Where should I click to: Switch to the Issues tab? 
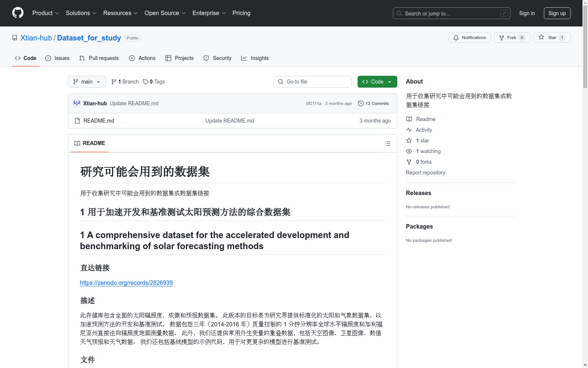[x=57, y=58]
